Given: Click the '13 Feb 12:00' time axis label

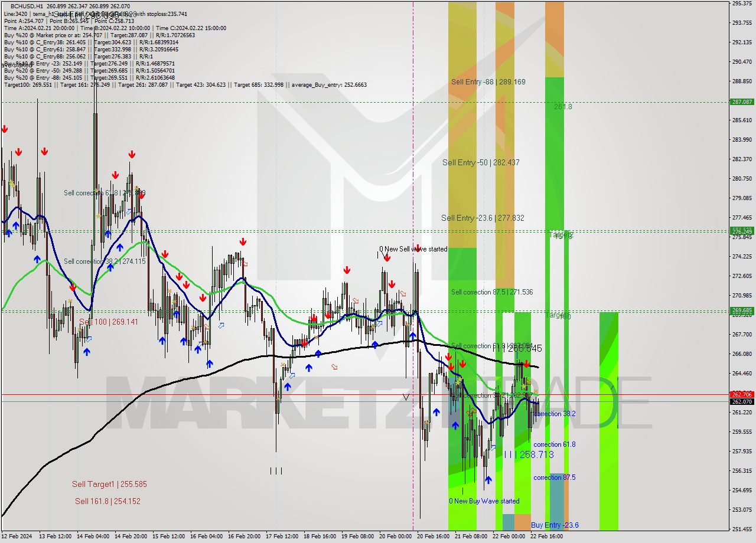Looking at the screenshot, I should click(55, 537).
